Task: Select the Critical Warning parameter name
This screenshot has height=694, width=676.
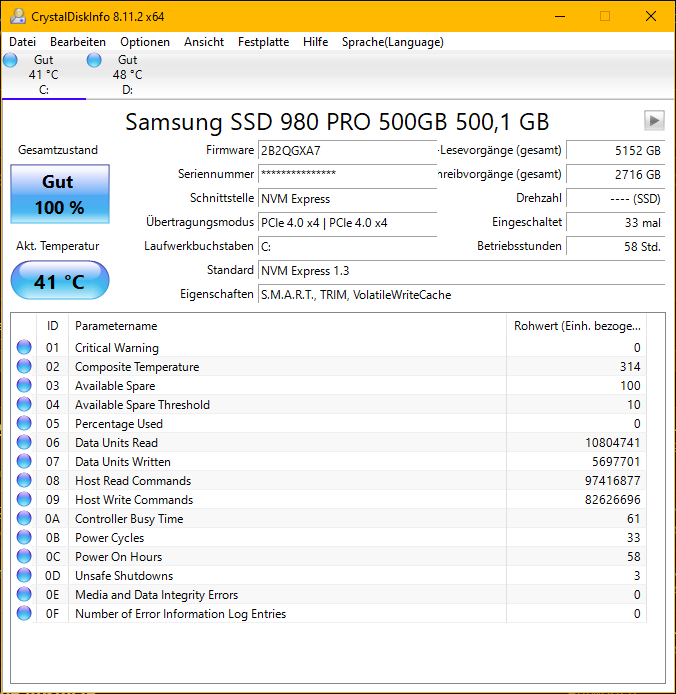Action: (117, 347)
